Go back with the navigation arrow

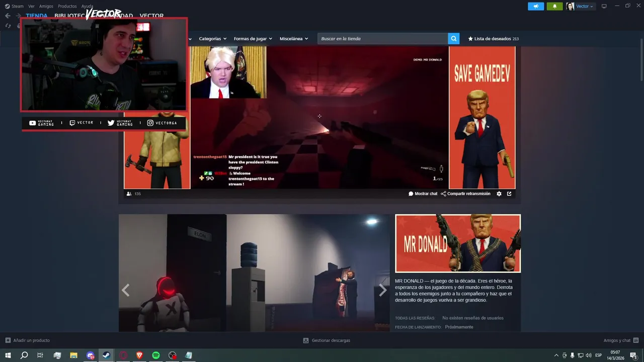coord(8,16)
